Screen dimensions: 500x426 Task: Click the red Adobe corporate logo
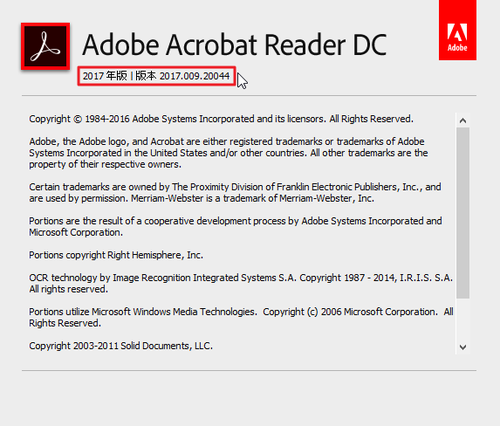click(457, 30)
